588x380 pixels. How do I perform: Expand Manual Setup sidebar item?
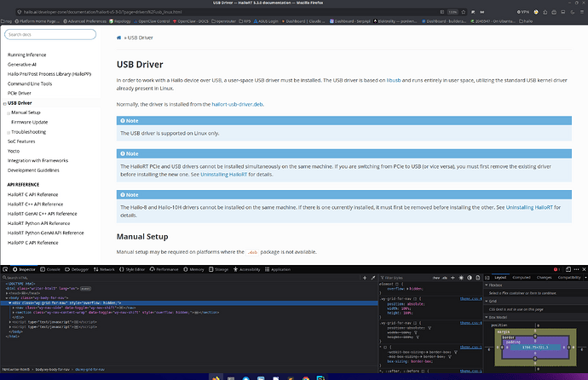(x=9, y=112)
